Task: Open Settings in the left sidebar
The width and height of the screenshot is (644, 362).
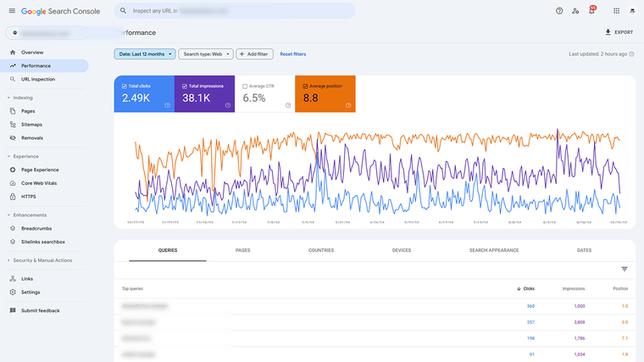Action: [x=31, y=292]
